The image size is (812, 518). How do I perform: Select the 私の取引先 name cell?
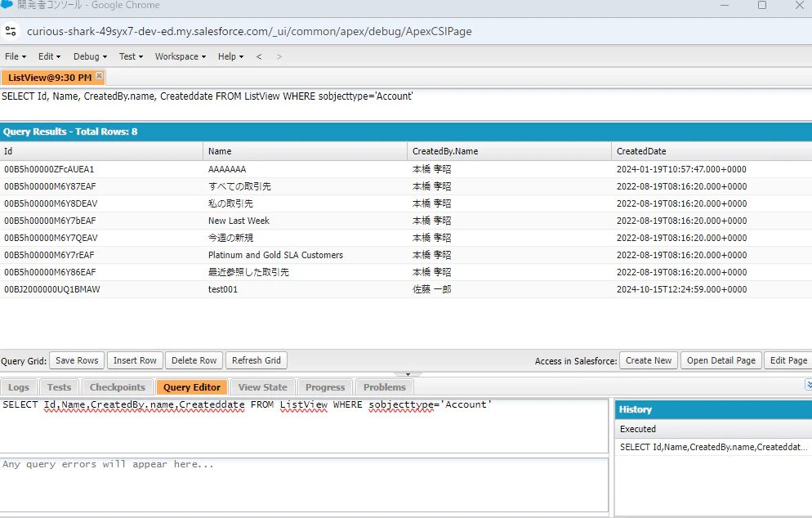(x=305, y=203)
